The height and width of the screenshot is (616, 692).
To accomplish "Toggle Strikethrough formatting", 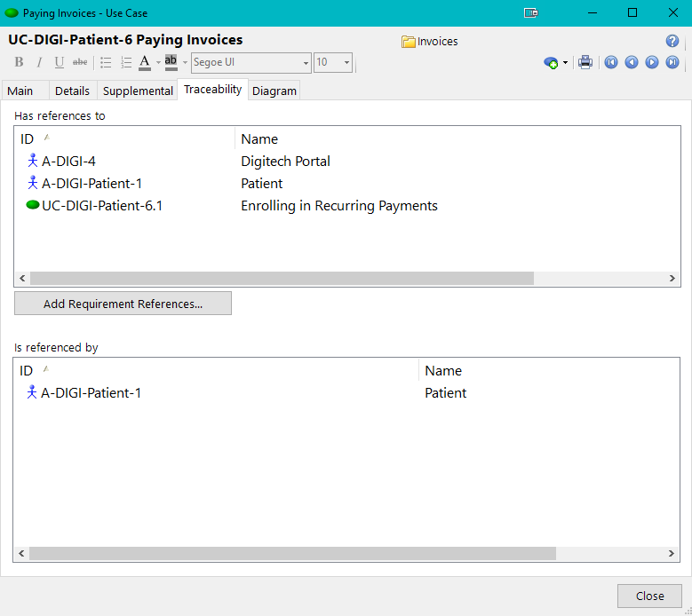I will (80, 62).
